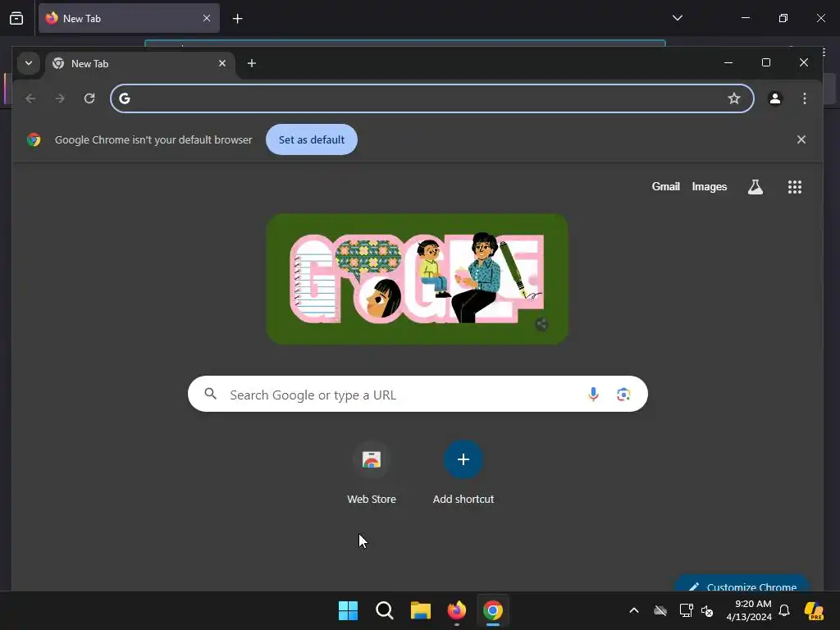The width and height of the screenshot is (840, 630).
Task: Open Windows taskbar search
Action: pos(384,610)
